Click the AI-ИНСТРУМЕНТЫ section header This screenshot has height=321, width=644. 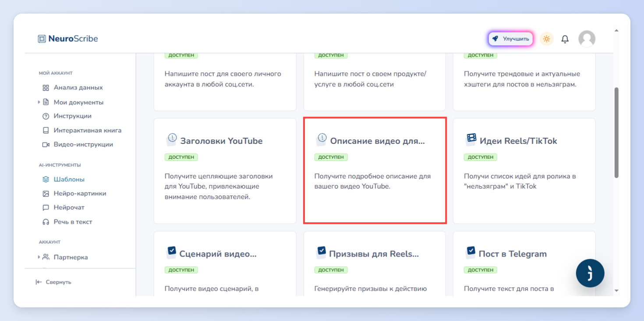[60, 165]
